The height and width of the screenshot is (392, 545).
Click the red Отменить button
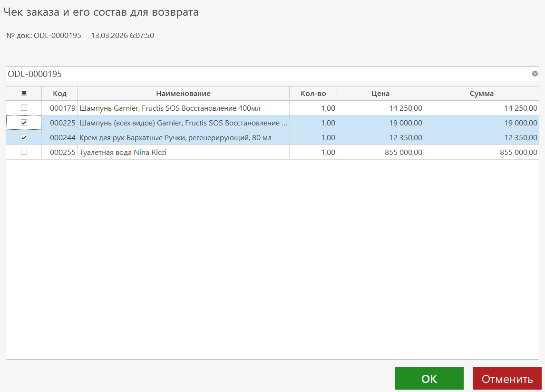pyautogui.click(x=507, y=379)
